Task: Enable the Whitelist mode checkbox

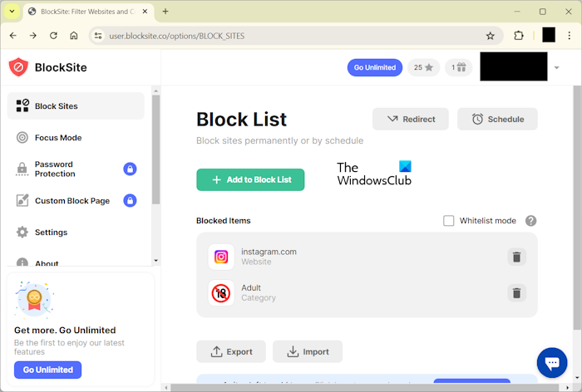Action: point(448,221)
